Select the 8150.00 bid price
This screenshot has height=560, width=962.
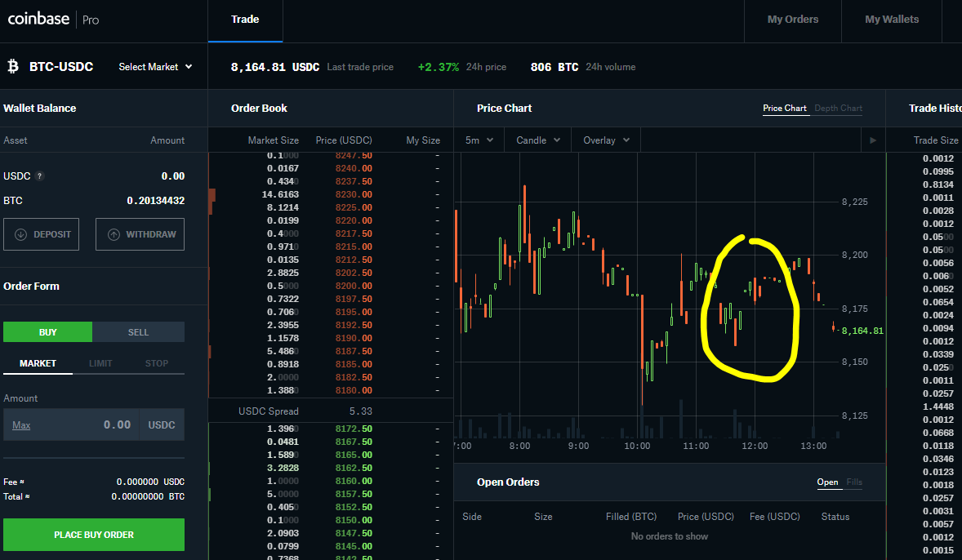354,520
